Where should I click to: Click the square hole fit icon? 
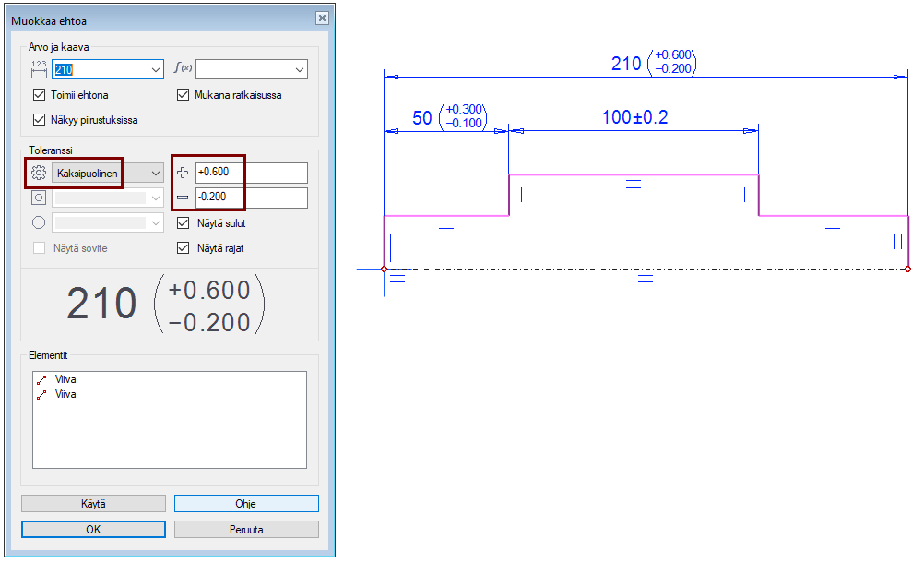pyautogui.click(x=39, y=198)
